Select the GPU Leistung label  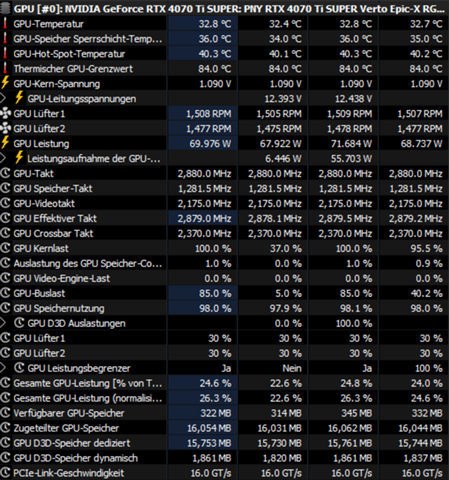click(41, 144)
